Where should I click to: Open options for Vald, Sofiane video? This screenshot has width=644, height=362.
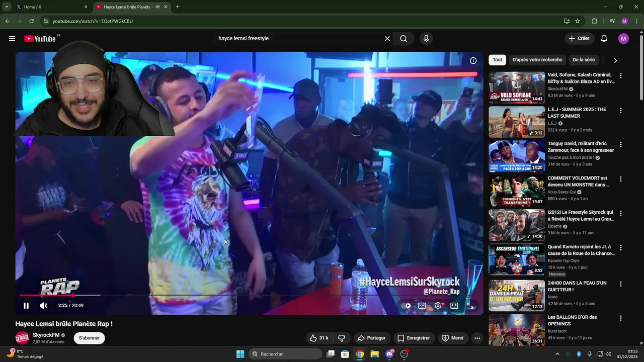pyautogui.click(x=620, y=76)
